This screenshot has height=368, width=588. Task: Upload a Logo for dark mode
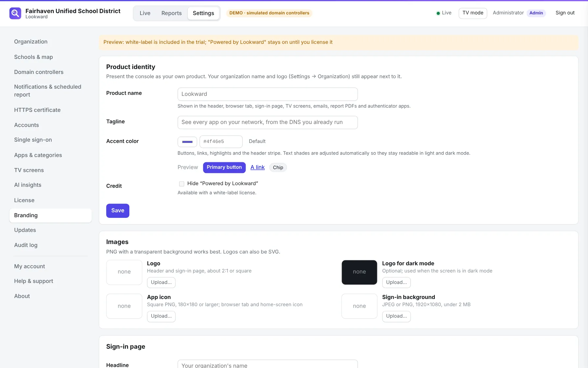396,283
